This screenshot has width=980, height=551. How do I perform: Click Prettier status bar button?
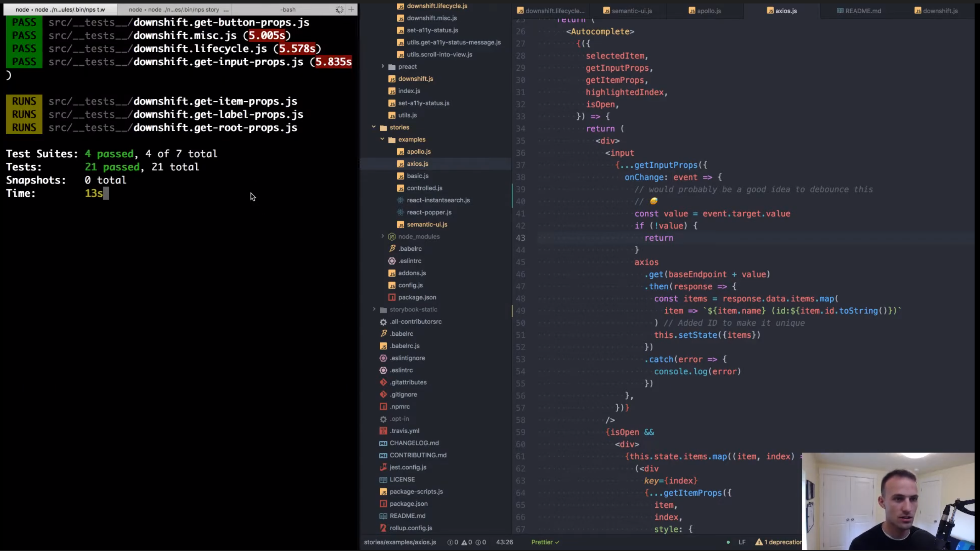(545, 542)
